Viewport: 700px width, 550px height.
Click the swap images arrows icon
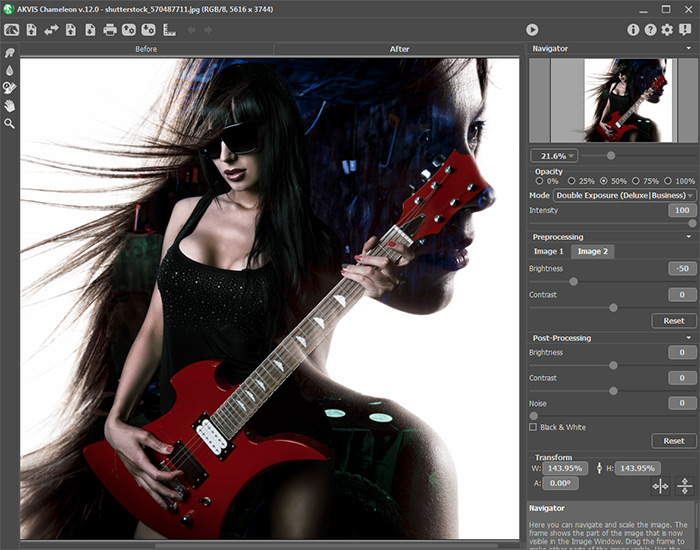pyautogui.click(x=51, y=30)
